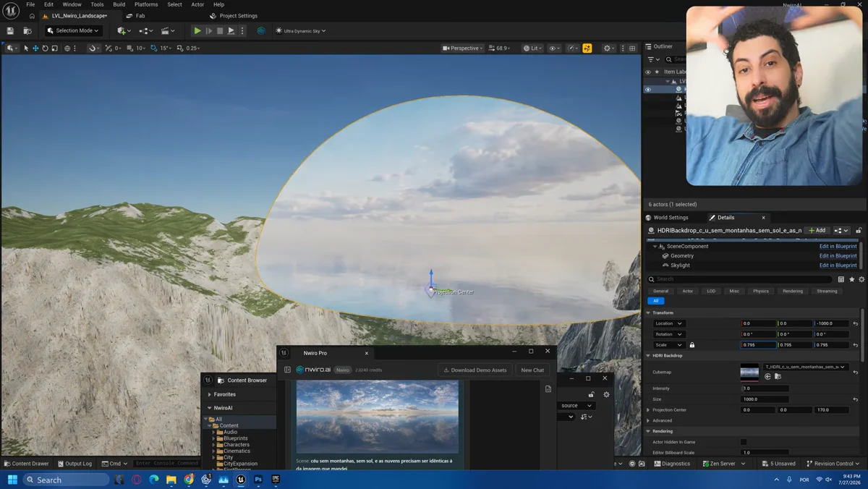Click Download Demo Assets button

475,370
